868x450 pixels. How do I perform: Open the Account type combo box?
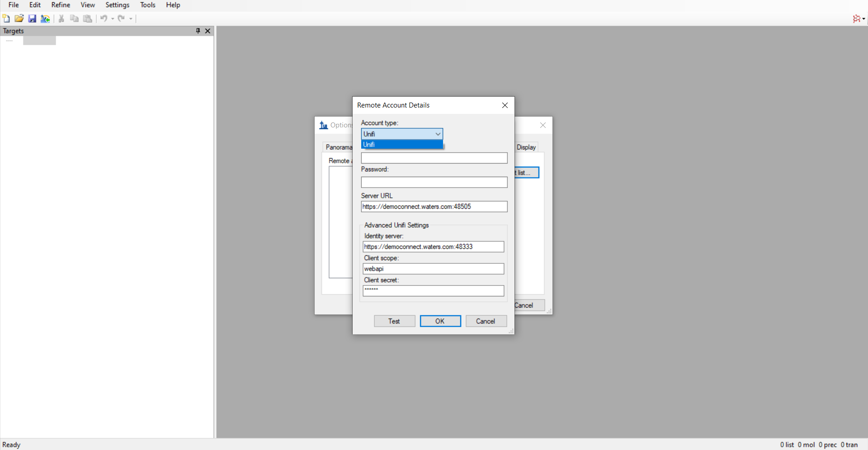click(401, 134)
